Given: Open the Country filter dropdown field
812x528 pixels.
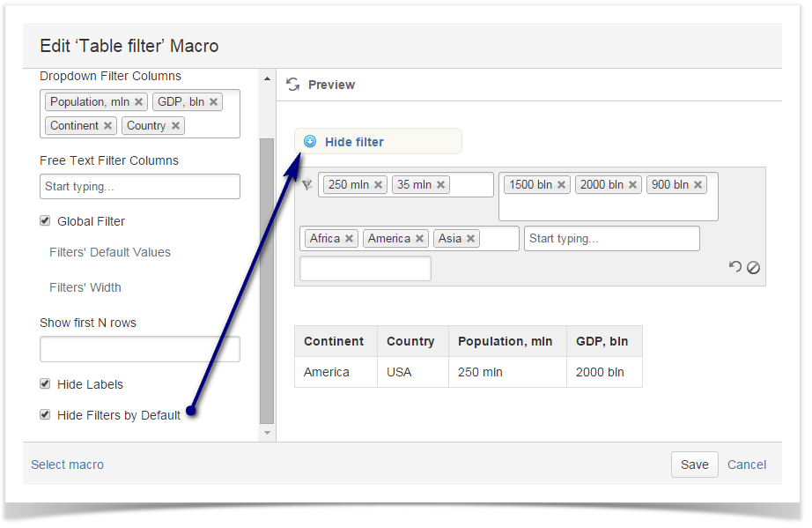Looking at the screenshot, I should [611, 239].
